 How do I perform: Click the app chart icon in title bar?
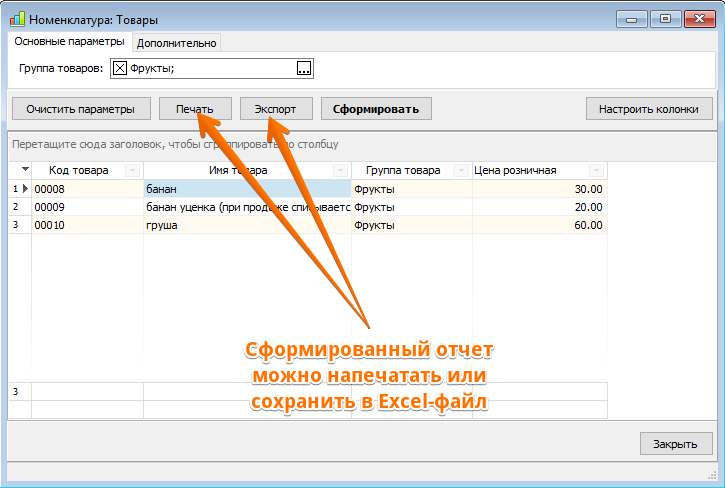[x=17, y=19]
